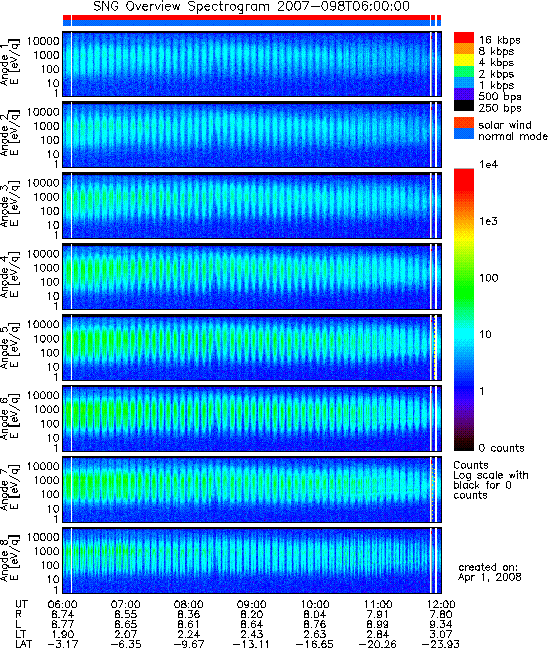Click the dark blue 500 bps legend swatch
The image size is (548, 648).
click(x=464, y=94)
